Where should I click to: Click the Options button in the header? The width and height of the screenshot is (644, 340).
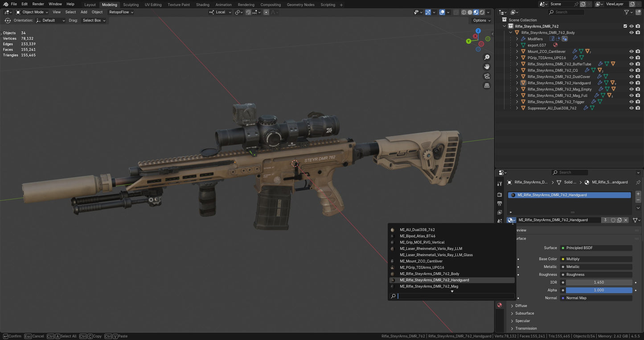[480, 20]
